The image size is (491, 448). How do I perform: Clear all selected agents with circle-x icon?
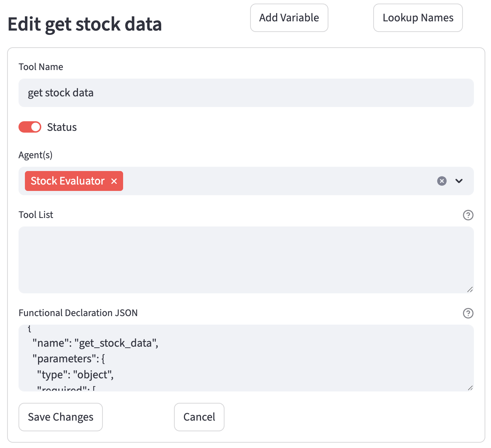point(442,181)
